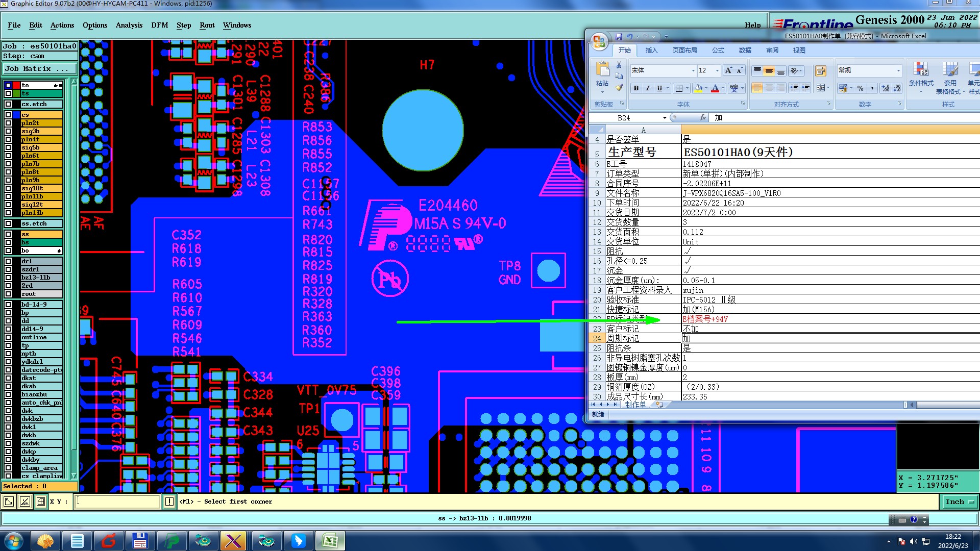Image resolution: width=980 pixels, height=551 pixels.
Task: Click the Wrap Text icon in Excel
Action: point(820,70)
